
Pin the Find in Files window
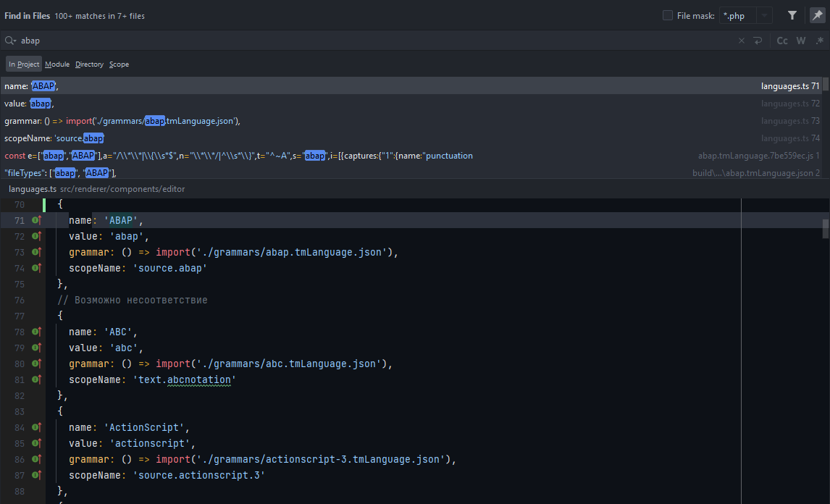click(x=817, y=15)
